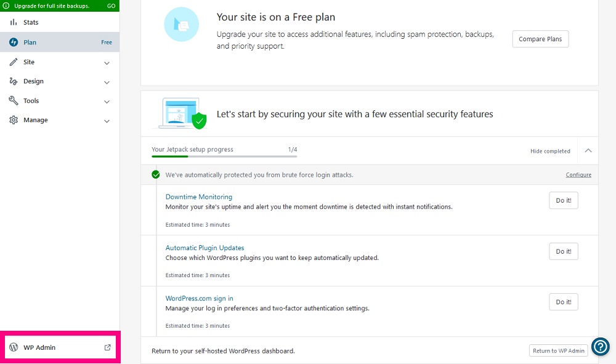
Task: Click the Compare Plans button
Action: pos(540,39)
